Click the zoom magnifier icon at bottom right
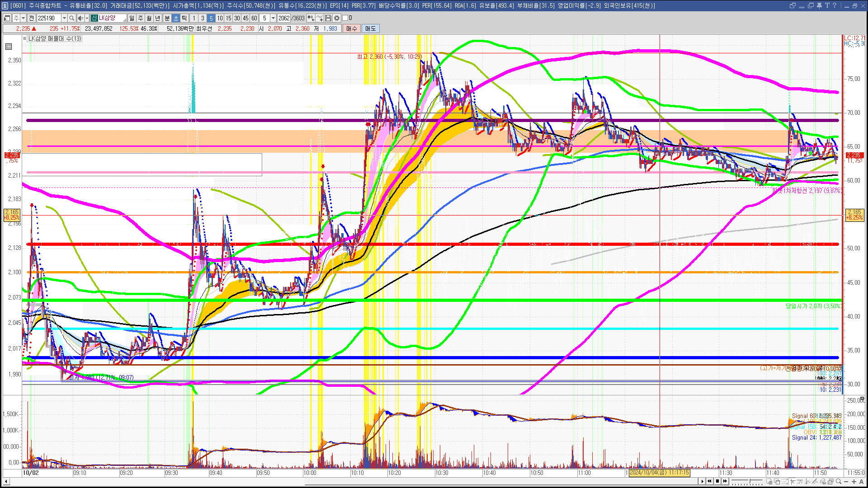The width and height of the screenshot is (868, 488). coord(839,481)
